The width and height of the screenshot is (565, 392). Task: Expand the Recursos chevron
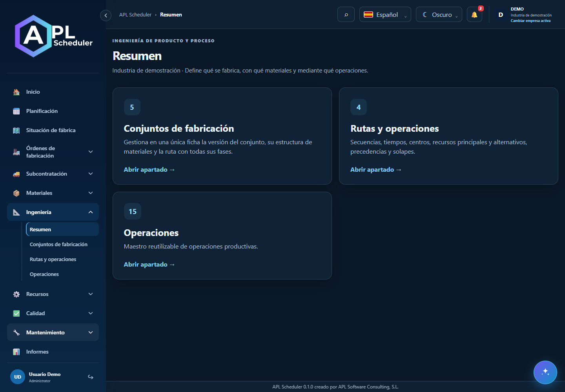coord(91,294)
